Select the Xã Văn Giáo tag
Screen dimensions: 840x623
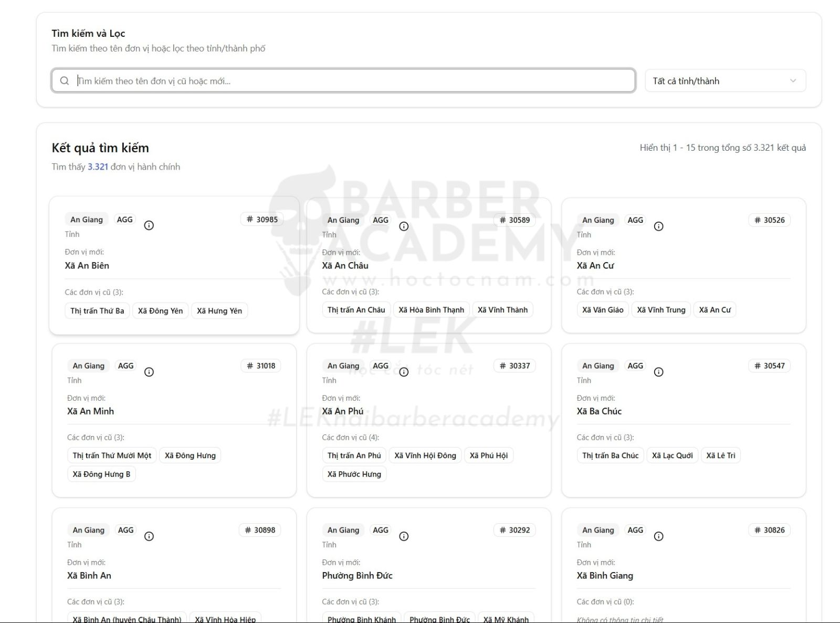pos(603,310)
